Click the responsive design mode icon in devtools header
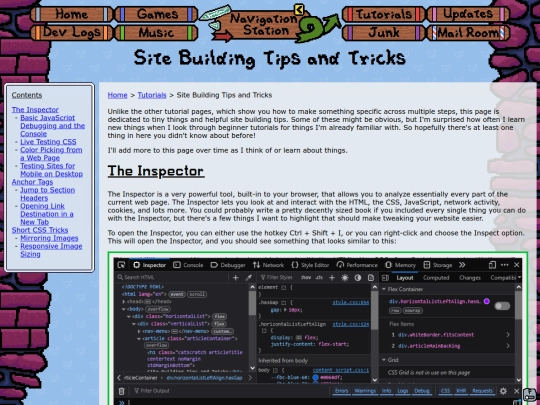The width and height of the screenshot is (540, 405). coord(492,265)
